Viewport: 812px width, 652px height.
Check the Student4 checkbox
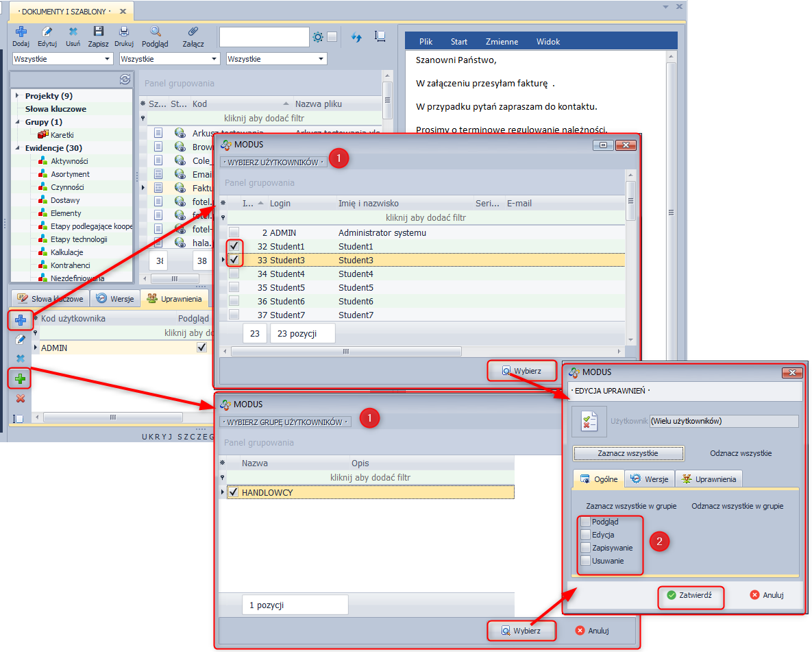(234, 273)
